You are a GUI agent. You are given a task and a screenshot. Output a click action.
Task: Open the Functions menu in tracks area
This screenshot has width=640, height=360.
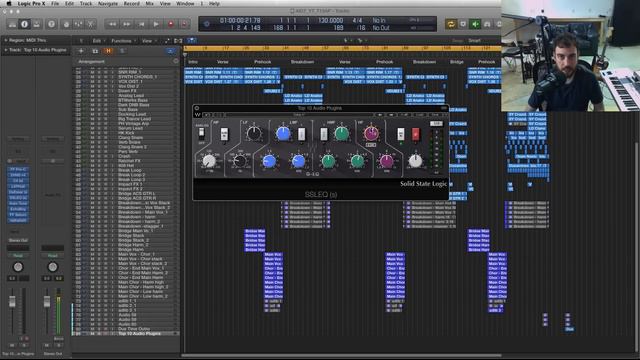coord(122,41)
